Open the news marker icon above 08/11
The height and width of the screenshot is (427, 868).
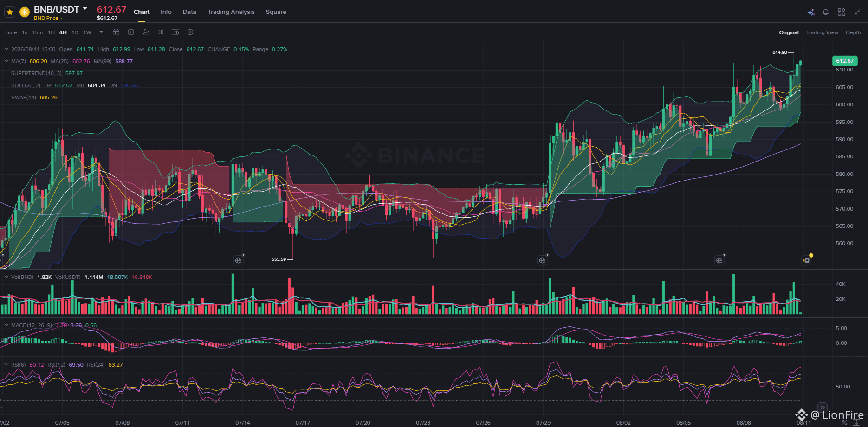(807, 260)
